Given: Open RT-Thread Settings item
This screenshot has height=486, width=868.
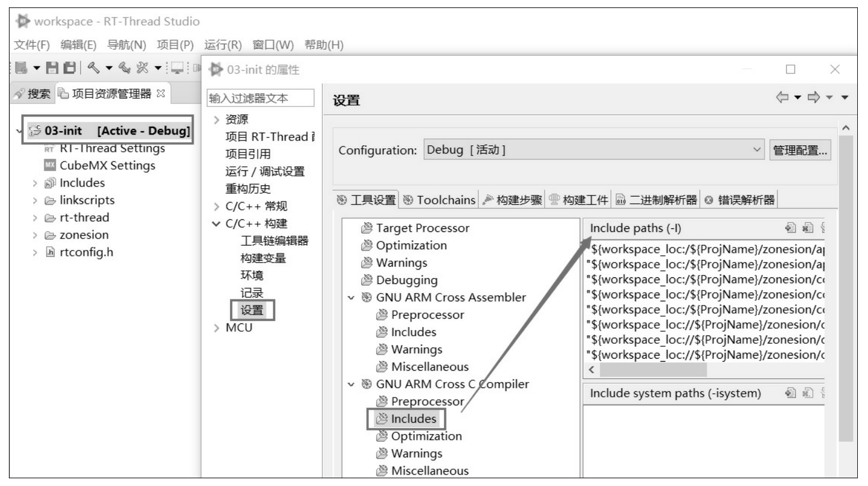Looking at the screenshot, I should click(105, 148).
